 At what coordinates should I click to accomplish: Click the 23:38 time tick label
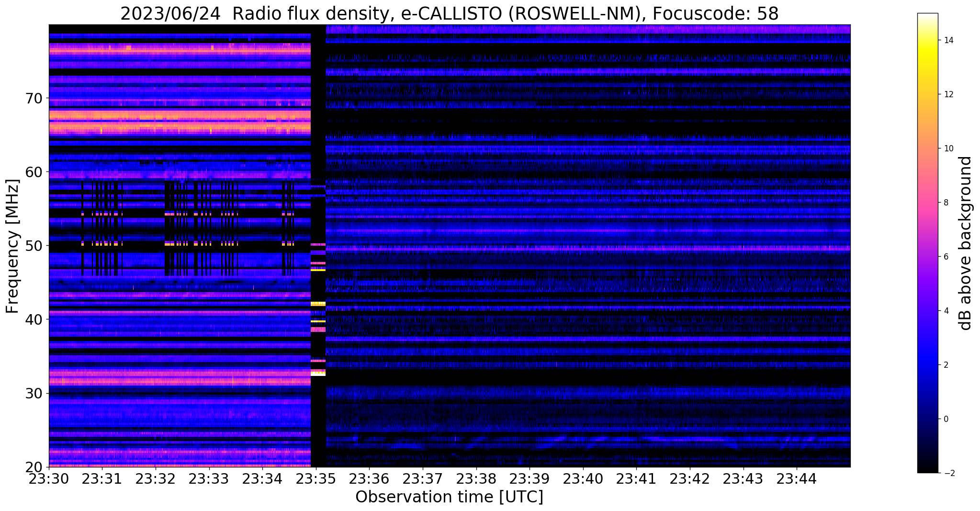point(476,478)
